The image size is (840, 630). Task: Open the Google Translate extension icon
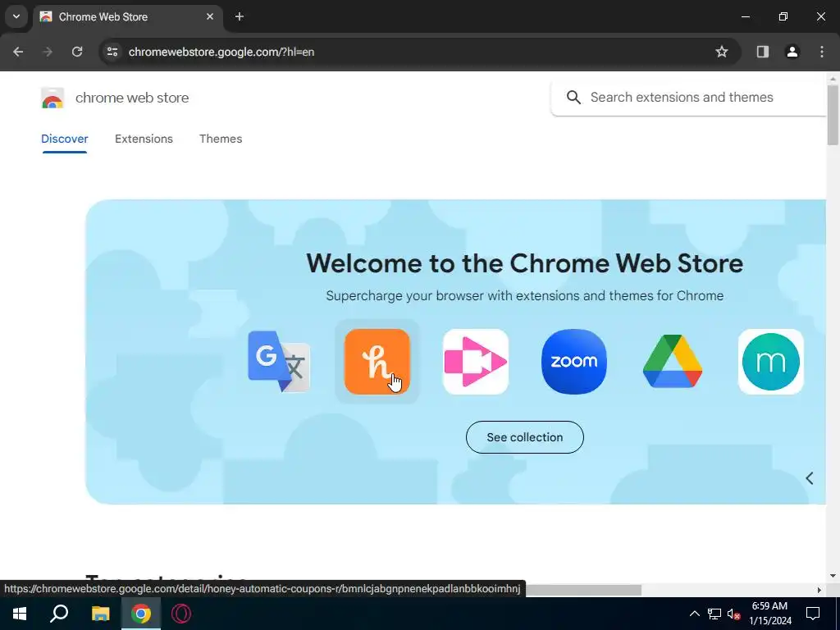click(x=279, y=362)
